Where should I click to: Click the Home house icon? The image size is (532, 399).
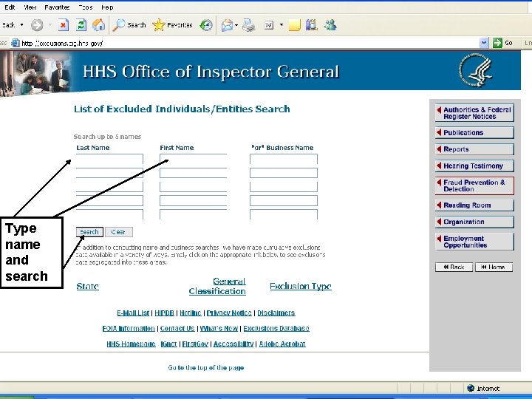(99, 25)
